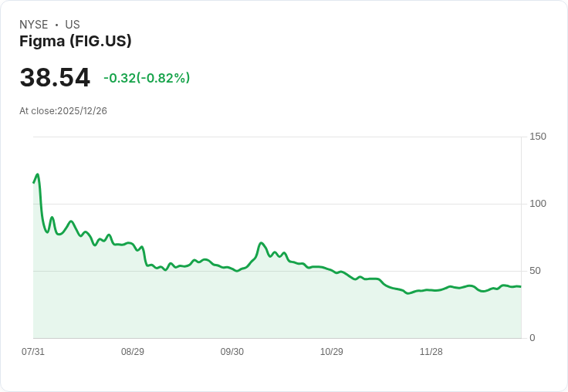The width and height of the screenshot is (568, 392).
Task: Click the US market label
Action: coord(73,25)
